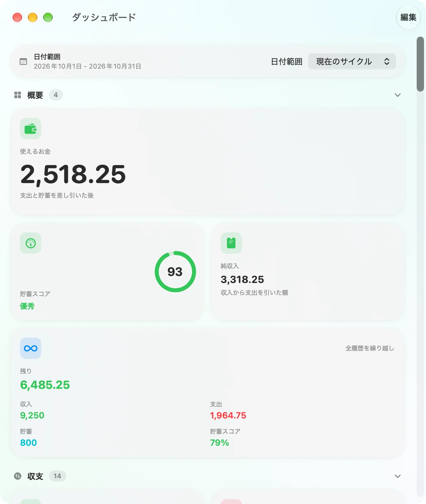Click the blue infinity icon above 残り

coord(31,348)
